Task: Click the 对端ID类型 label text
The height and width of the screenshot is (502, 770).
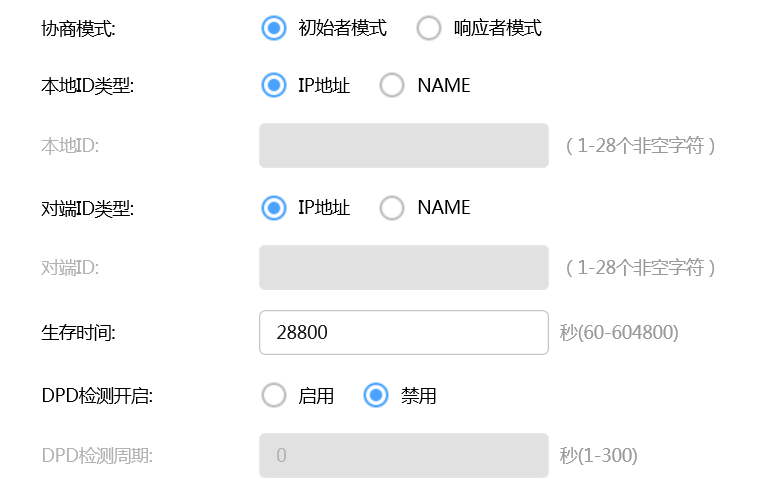Action: 87,208
